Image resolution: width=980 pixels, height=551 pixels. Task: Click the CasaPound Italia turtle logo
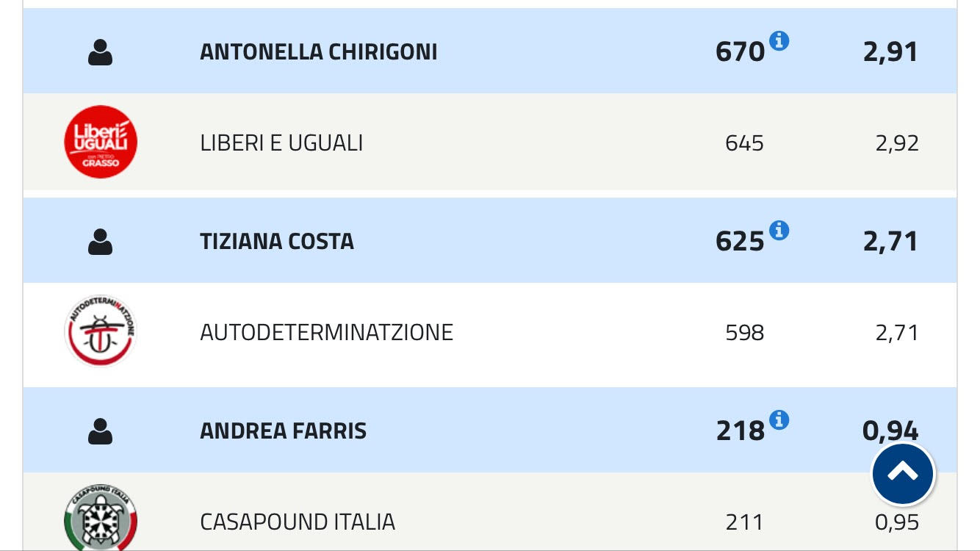(x=101, y=518)
